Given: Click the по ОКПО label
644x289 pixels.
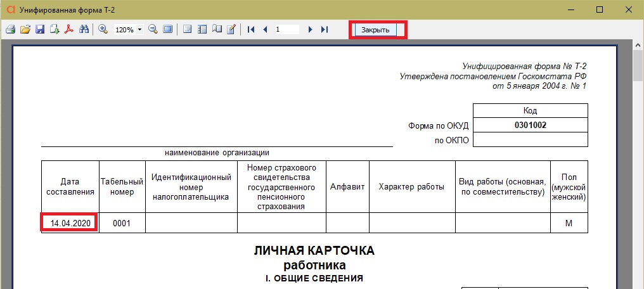Looking at the screenshot, I should pos(452,141).
